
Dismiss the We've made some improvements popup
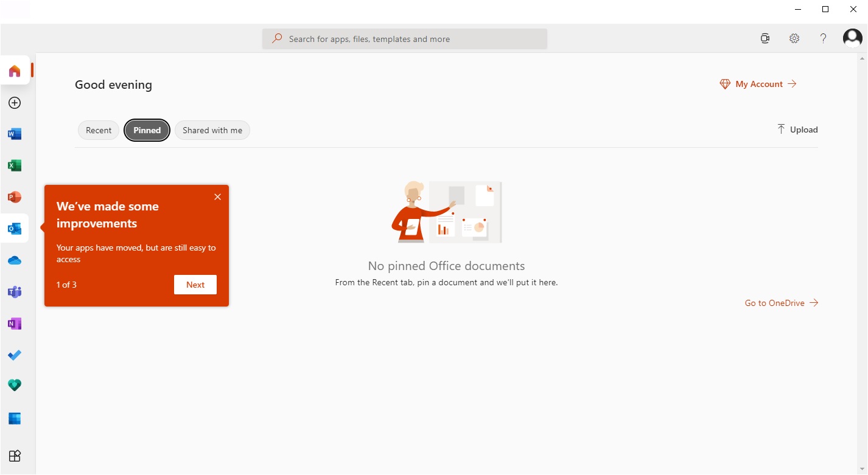[217, 196]
